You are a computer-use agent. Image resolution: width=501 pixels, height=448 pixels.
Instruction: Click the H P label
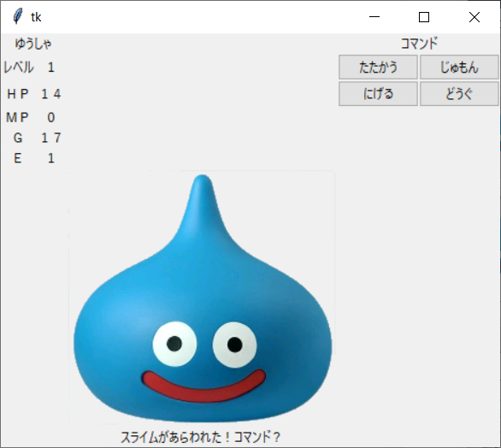(x=18, y=94)
